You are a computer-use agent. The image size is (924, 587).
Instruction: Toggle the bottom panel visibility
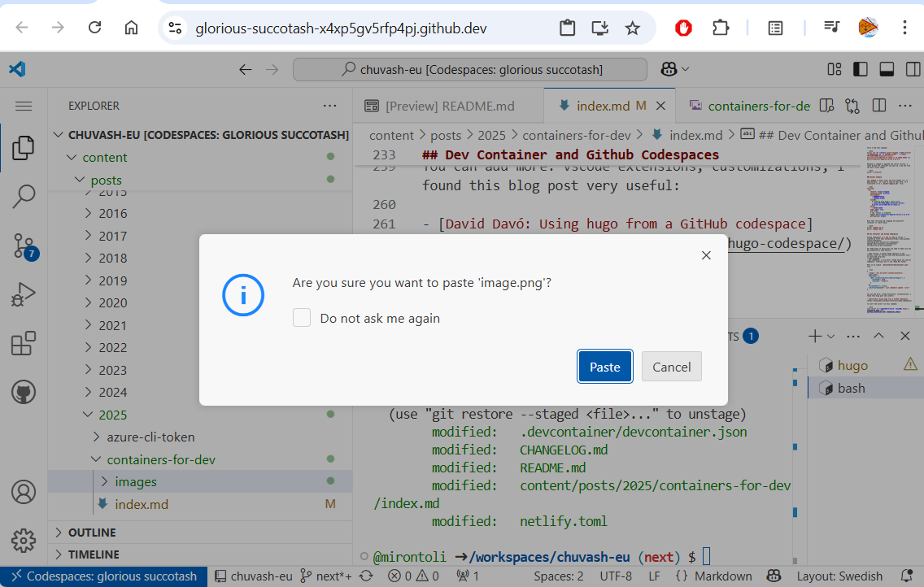click(887, 69)
